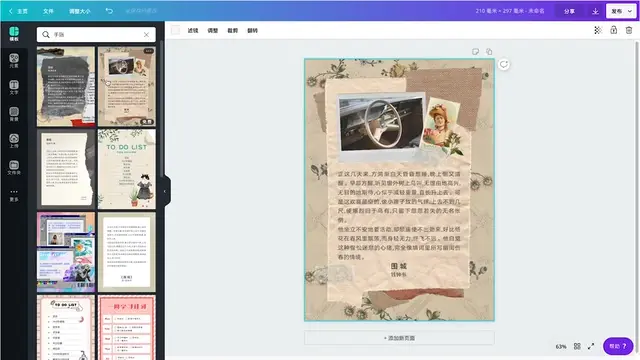Select the 围城 title text on canvas
Image resolution: width=640 pixels, height=360 pixels.
398,266
